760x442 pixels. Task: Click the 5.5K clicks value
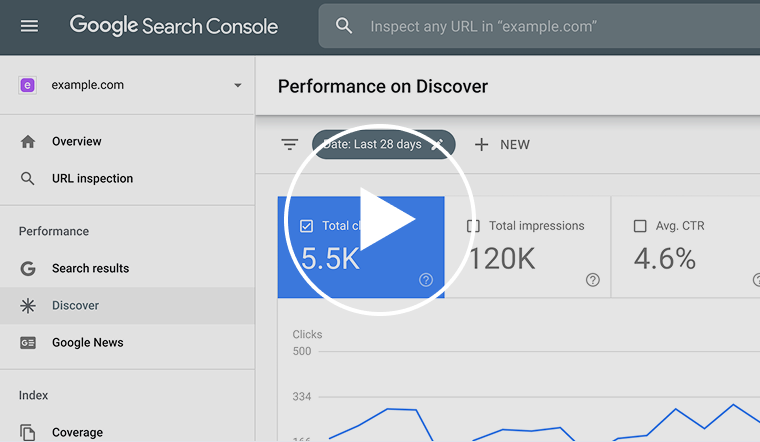[x=330, y=258]
